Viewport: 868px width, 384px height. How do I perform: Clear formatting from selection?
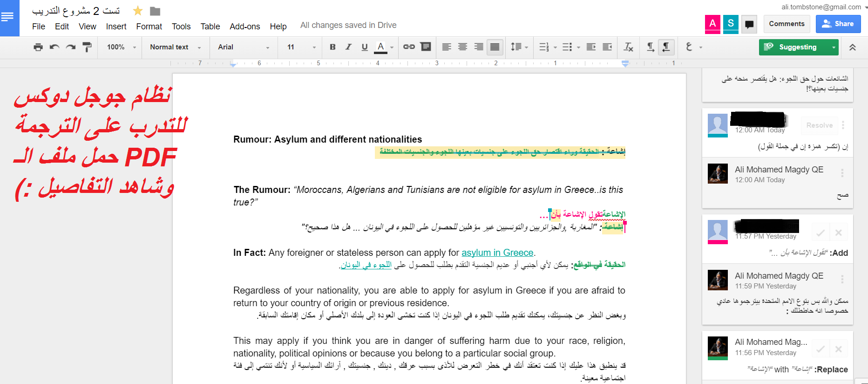[628, 47]
